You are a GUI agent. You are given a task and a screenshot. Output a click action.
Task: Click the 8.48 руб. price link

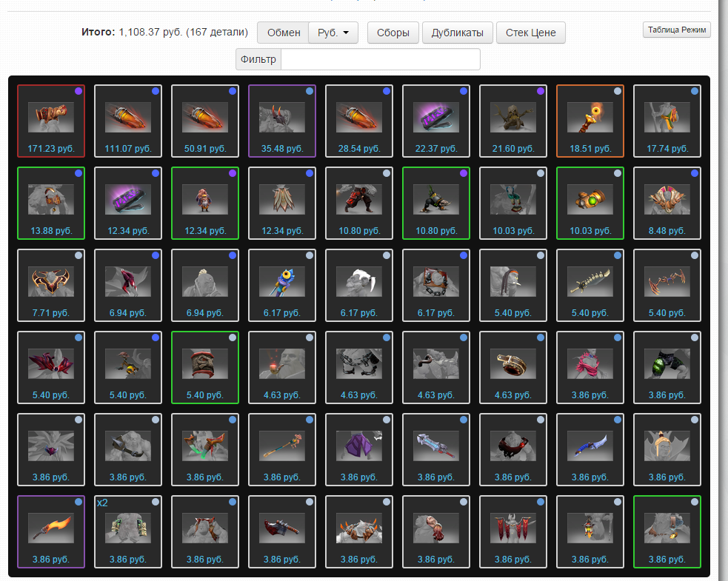(667, 231)
